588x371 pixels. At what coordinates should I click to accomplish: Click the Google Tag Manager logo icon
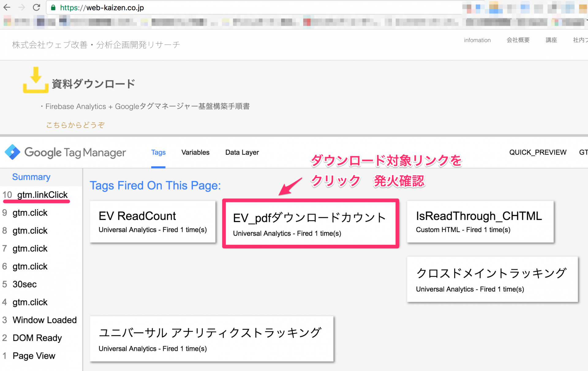point(12,152)
